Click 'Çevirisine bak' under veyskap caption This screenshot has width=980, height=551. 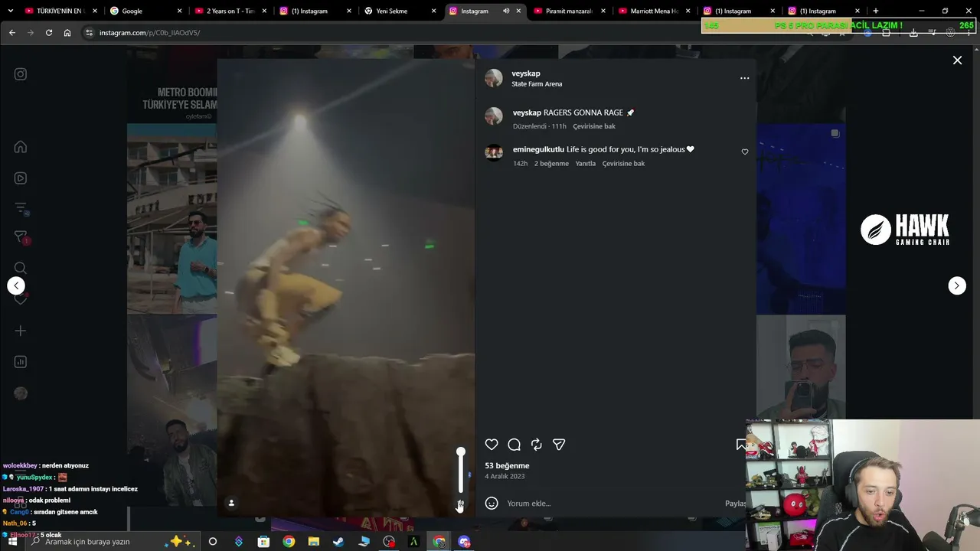pyautogui.click(x=594, y=126)
